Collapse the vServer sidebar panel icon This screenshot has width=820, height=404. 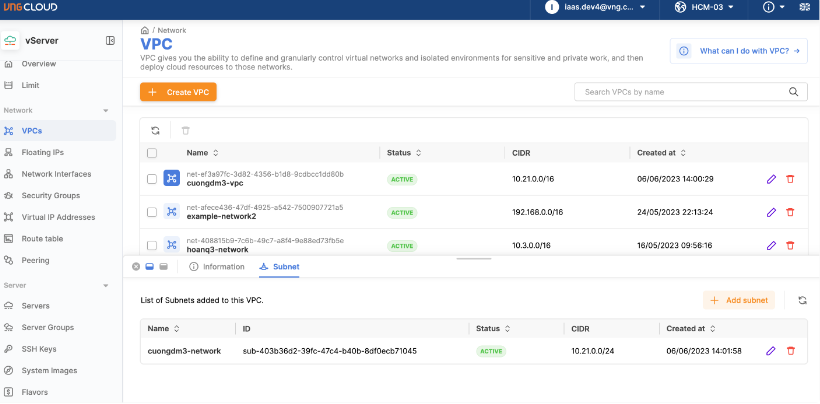(x=110, y=40)
